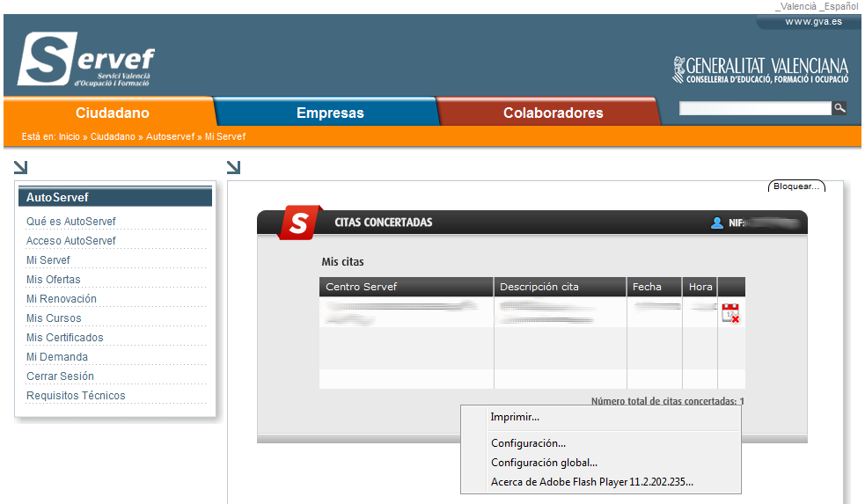The height and width of the screenshot is (504, 865).
Task: Click the user profile icon beside NIF
Action: pos(717,223)
